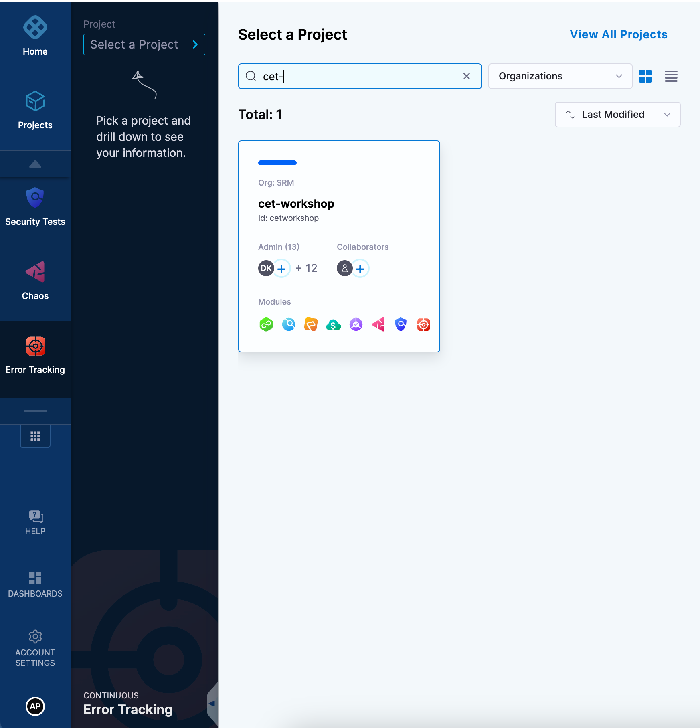
Task: Select the Chaos module from sidebar
Action: point(35,281)
